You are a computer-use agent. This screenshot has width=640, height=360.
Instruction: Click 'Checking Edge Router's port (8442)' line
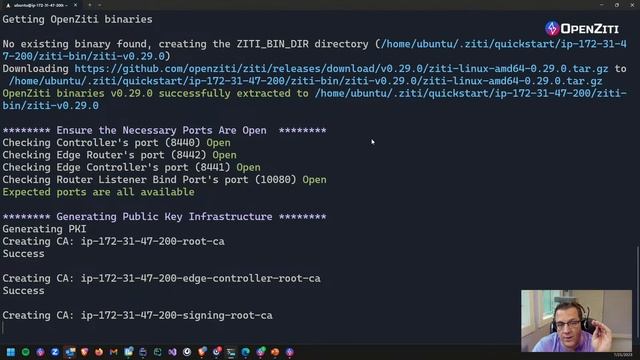pyautogui.click(x=119, y=155)
